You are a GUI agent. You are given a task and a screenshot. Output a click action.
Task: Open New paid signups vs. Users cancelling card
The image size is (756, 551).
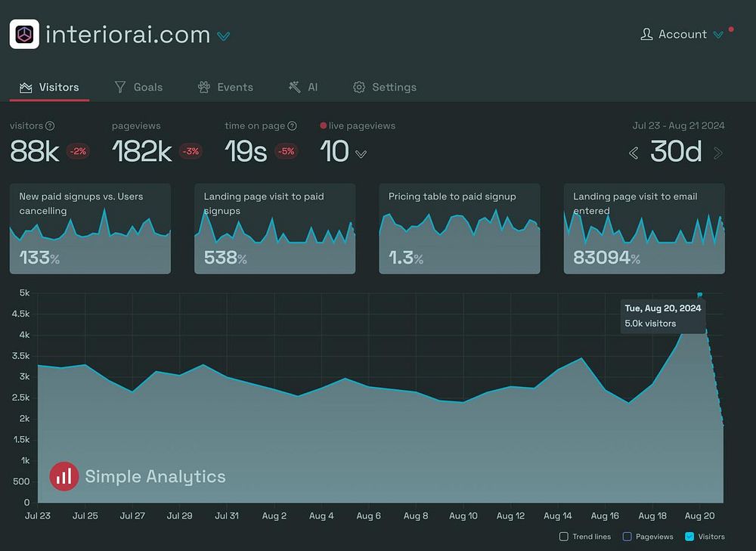[x=90, y=228]
